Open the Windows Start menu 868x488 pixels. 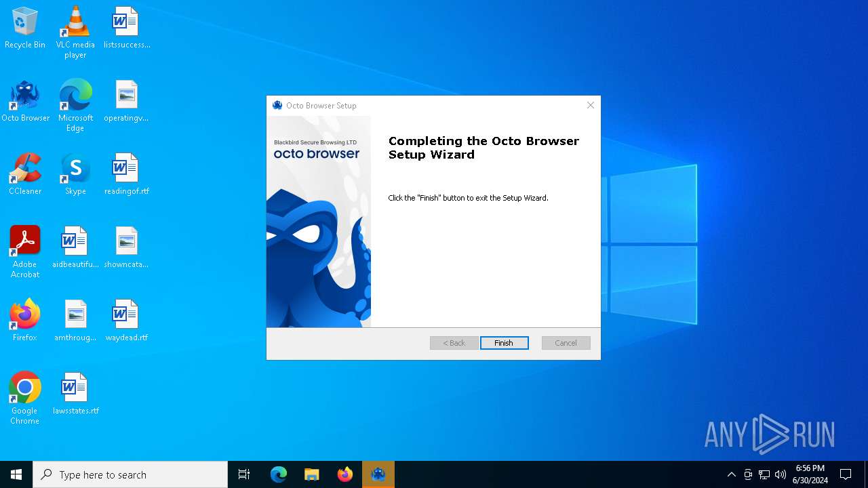pos(16,474)
